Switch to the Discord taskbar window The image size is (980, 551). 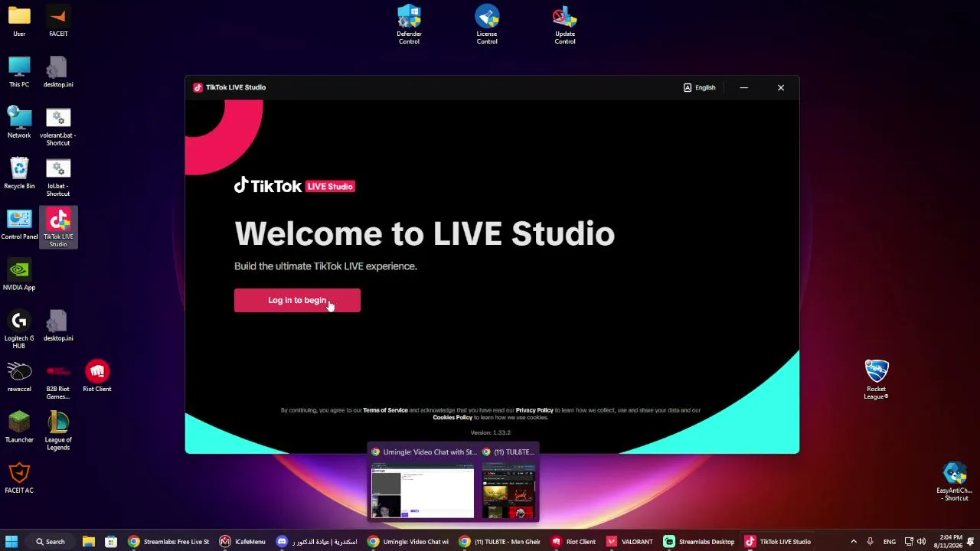[x=318, y=542]
